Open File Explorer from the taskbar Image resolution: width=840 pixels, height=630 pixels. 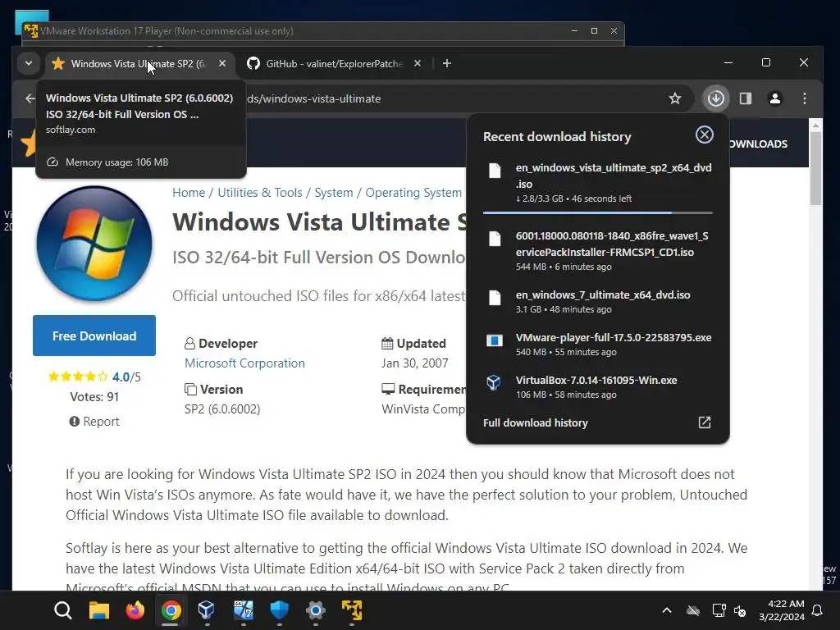point(99,610)
